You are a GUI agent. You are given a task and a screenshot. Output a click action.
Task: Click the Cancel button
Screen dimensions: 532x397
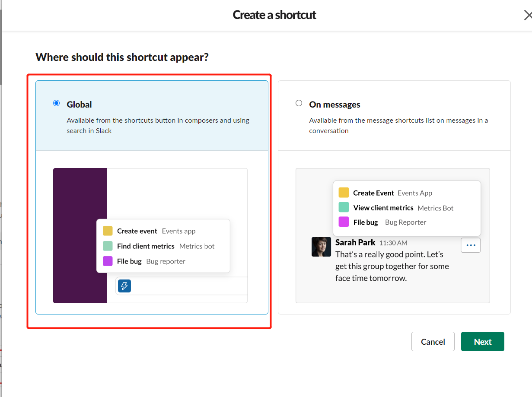pyautogui.click(x=433, y=341)
